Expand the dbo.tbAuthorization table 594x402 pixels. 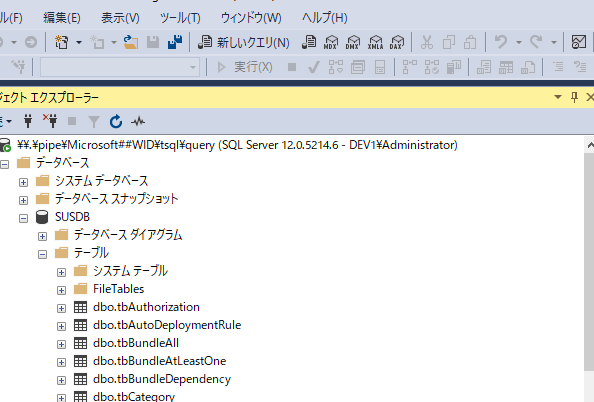61,308
